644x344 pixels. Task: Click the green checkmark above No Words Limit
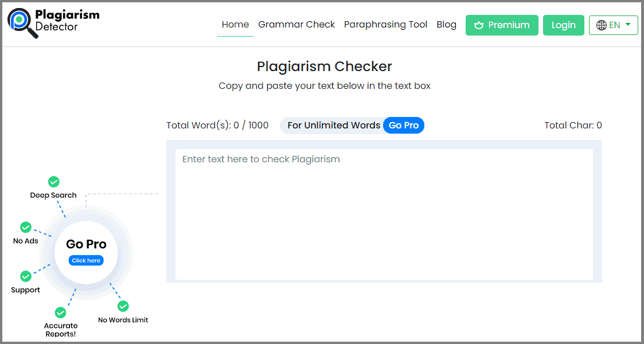[x=123, y=306]
